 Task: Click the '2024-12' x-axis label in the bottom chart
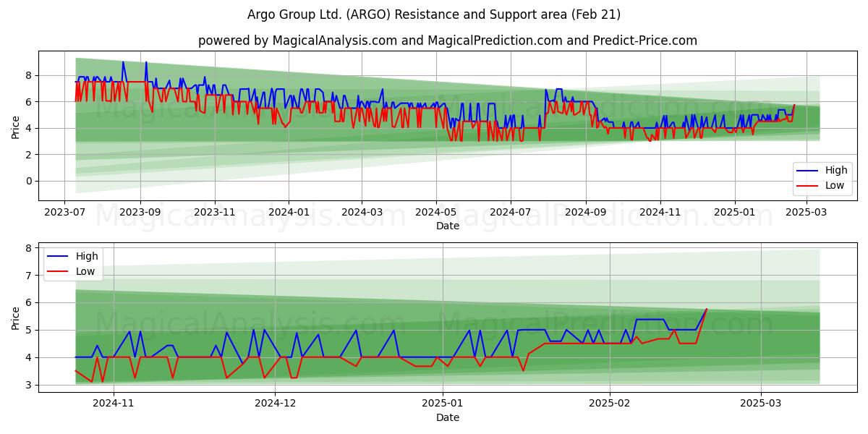point(276,404)
